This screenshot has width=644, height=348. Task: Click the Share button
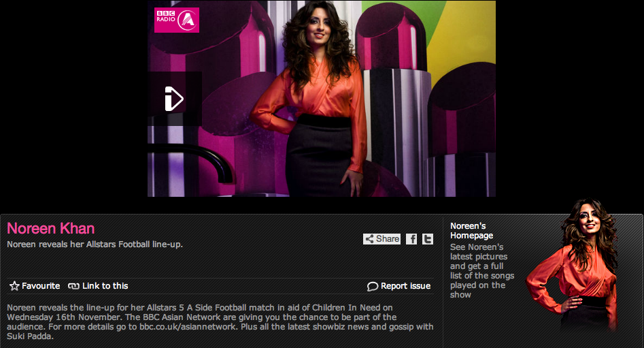click(382, 239)
